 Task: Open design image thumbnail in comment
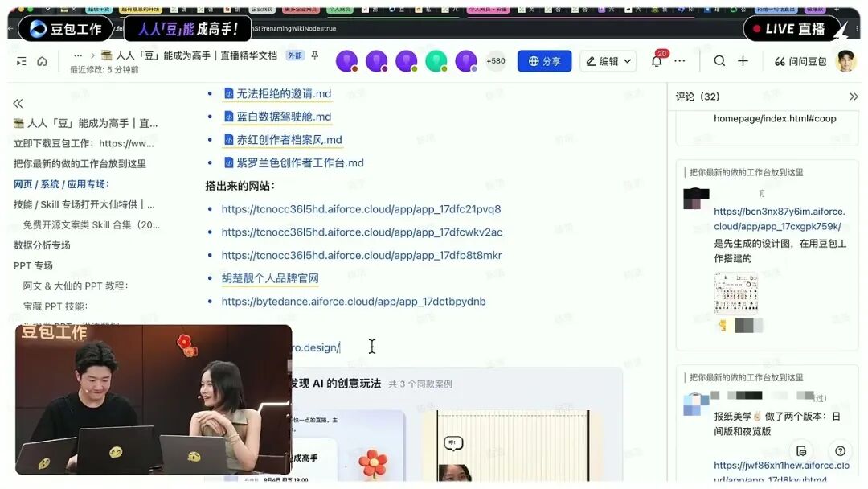click(x=735, y=292)
